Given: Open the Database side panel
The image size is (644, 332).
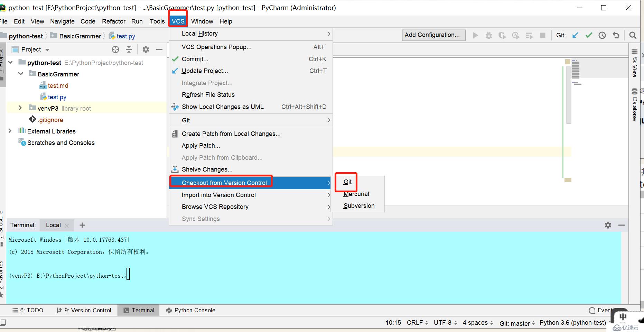Looking at the screenshot, I should tap(635, 105).
